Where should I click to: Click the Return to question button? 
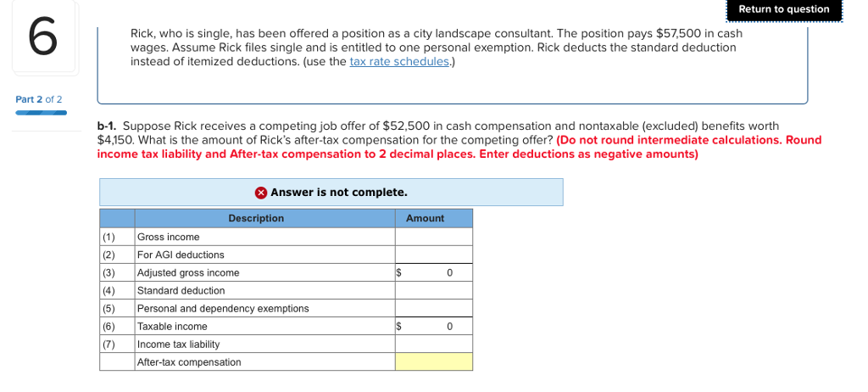coord(784,9)
